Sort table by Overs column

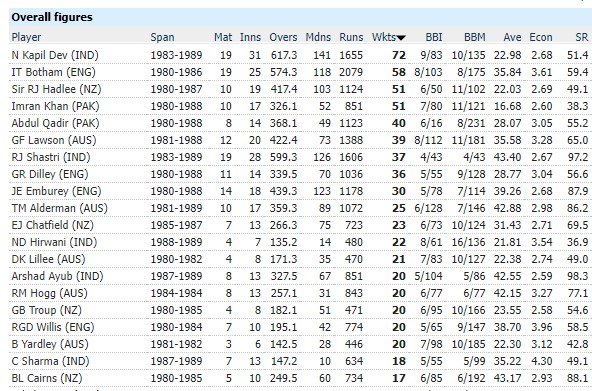click(x=283, y=37)
